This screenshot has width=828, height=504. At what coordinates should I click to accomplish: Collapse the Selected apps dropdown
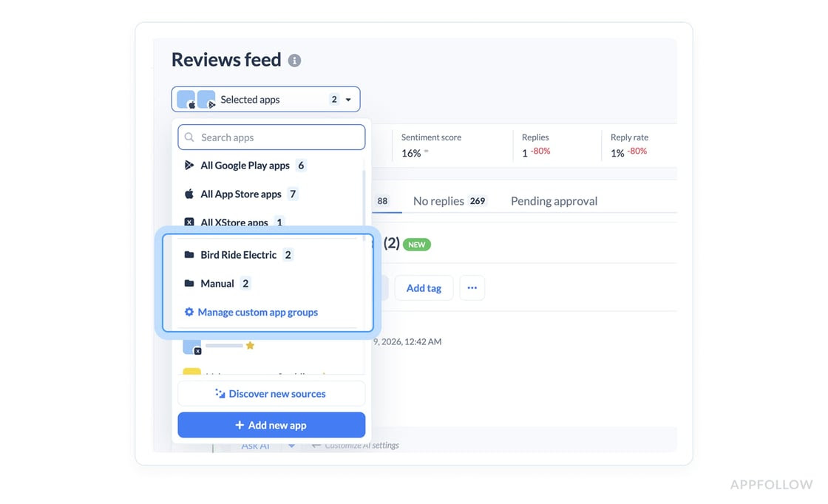348,100
